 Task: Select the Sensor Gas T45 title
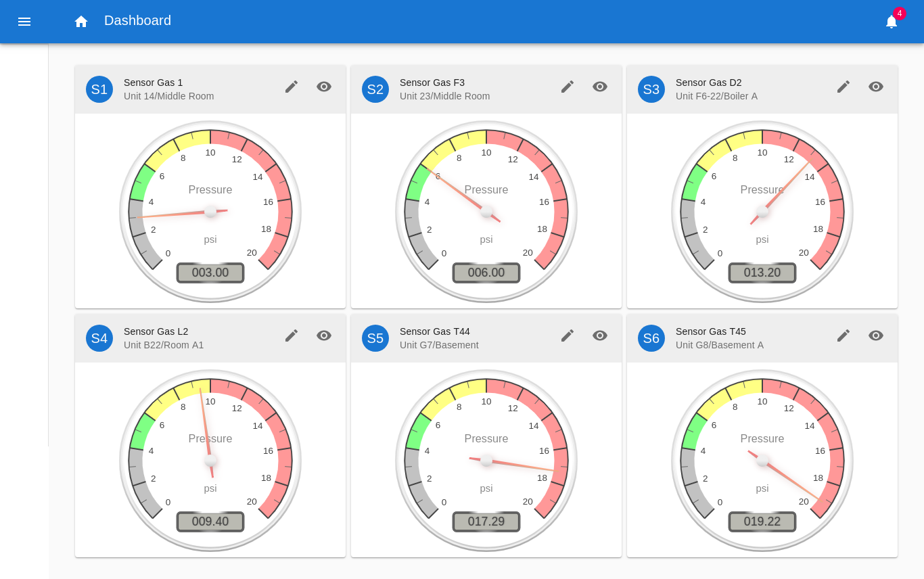coord(711,331)
